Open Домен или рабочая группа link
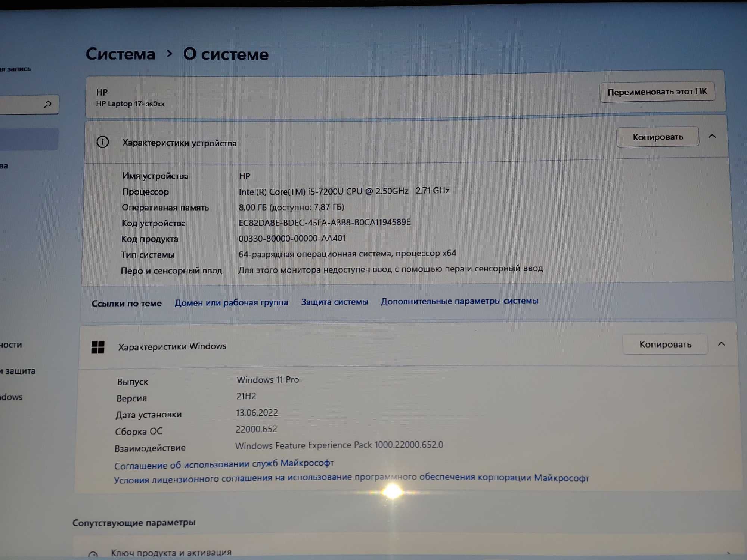Viewport: 747px width, 560px height. (232, 302)
